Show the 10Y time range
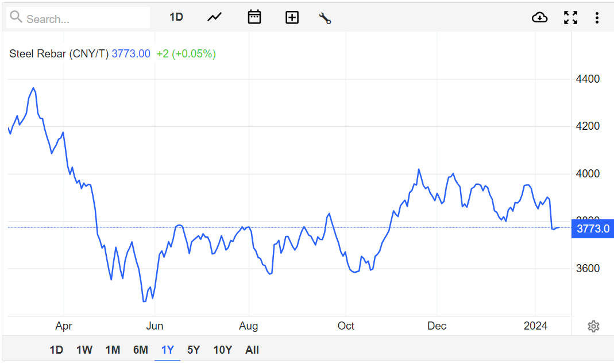This screenshot has height=364, width=614. [x=222, y=350]
